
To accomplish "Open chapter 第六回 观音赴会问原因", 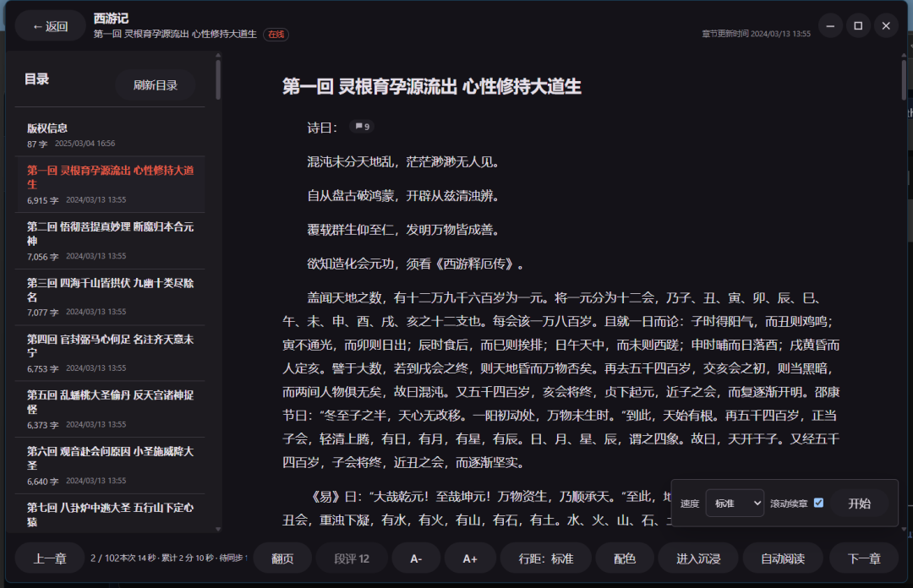I will pyautogui.click(x=110, y=465).
